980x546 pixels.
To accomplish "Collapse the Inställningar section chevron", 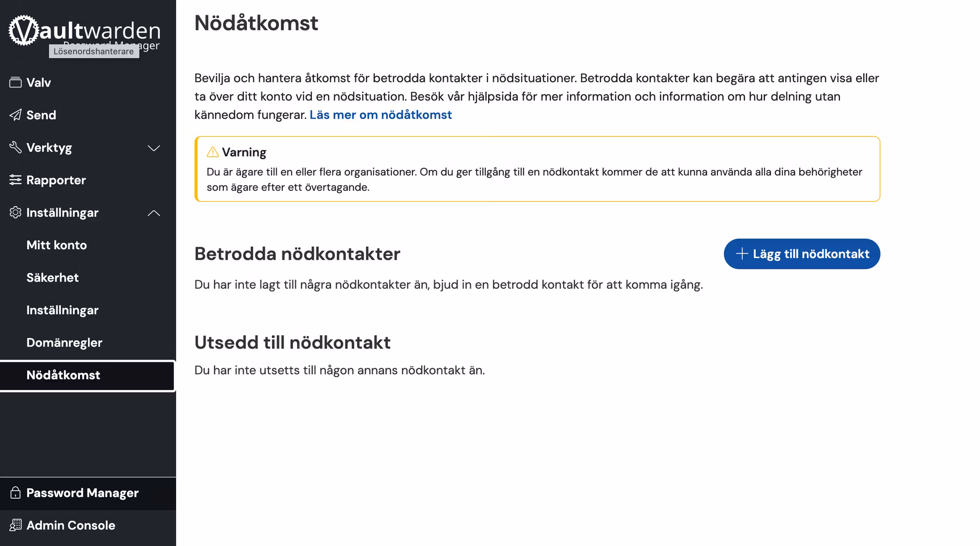I will click(154, 213).
